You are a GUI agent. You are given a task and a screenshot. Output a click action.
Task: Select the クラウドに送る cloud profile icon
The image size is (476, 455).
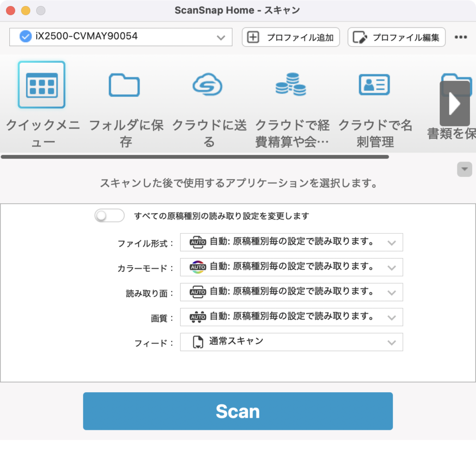pos(207,84)
